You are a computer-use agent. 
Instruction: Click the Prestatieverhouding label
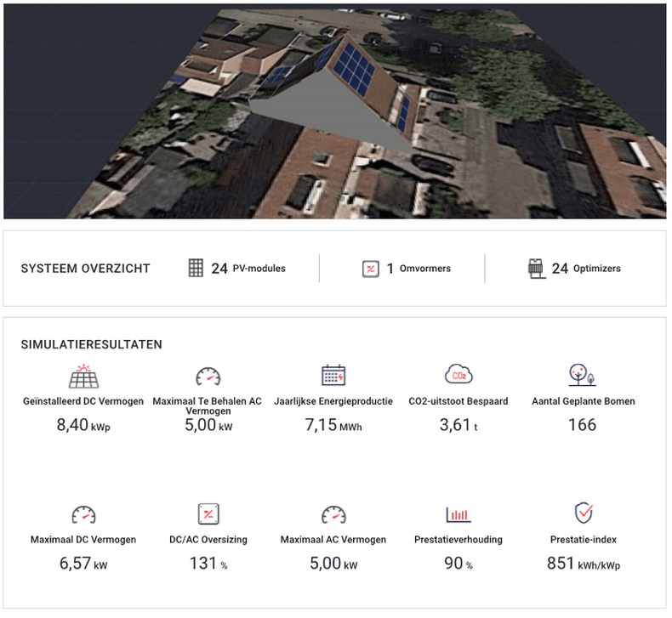459,541
